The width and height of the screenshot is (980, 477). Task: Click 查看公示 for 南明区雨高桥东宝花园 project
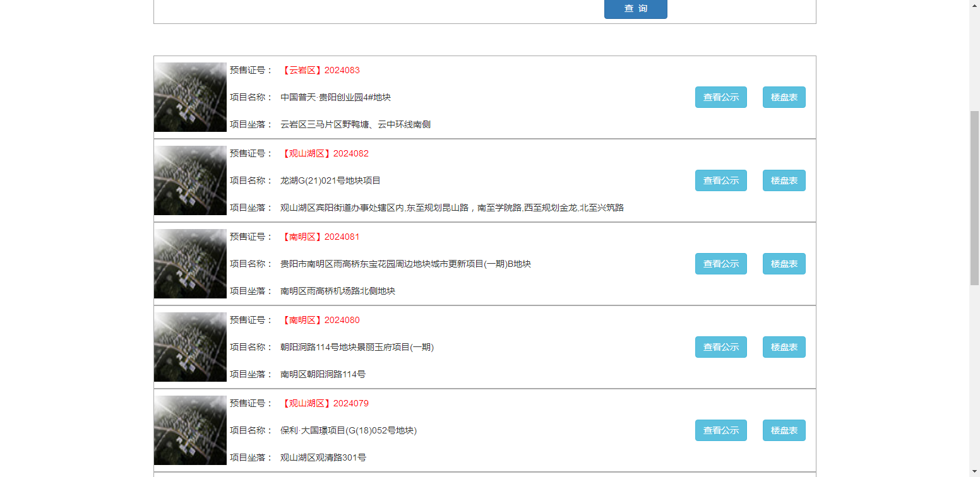720,264
